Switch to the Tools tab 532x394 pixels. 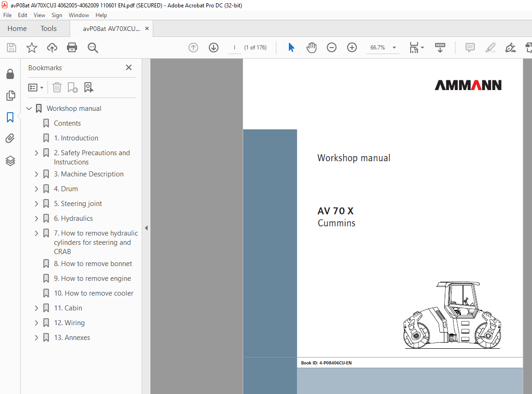tap(48, 29)
